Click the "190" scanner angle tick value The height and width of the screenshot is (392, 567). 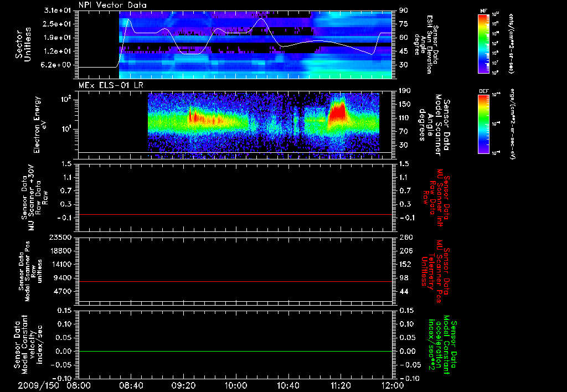(x=406, y=91)
